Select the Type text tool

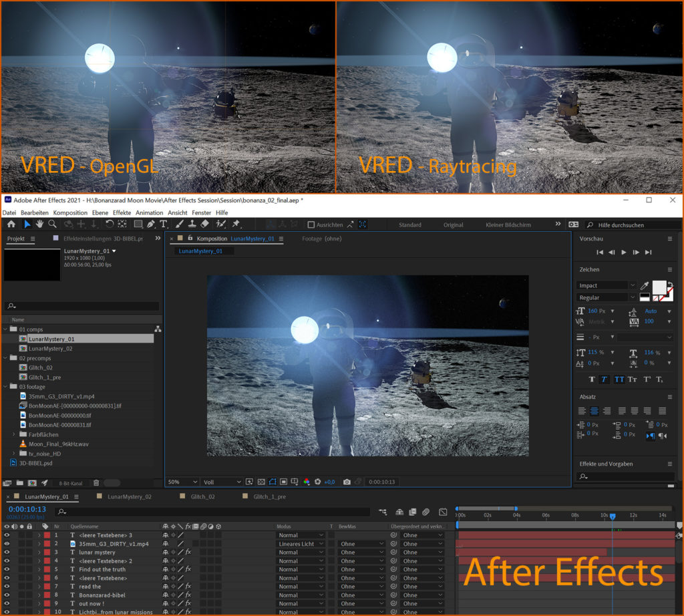click(164, 224)
